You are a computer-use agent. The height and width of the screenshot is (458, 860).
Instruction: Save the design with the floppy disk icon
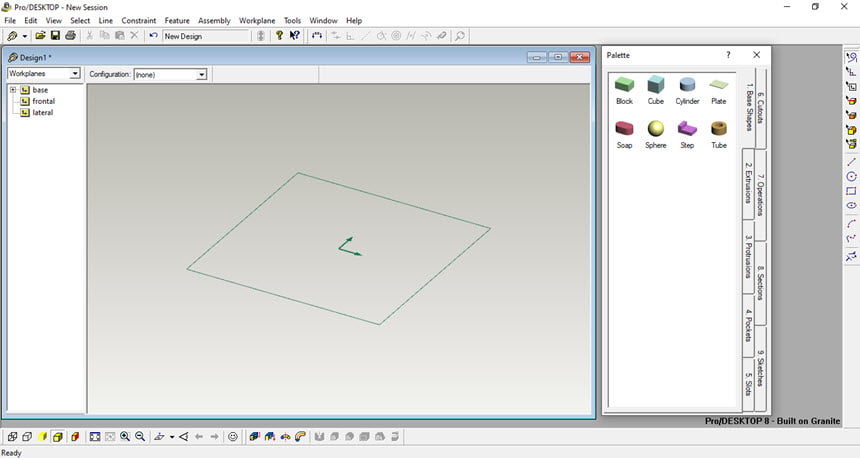point(55,36)
